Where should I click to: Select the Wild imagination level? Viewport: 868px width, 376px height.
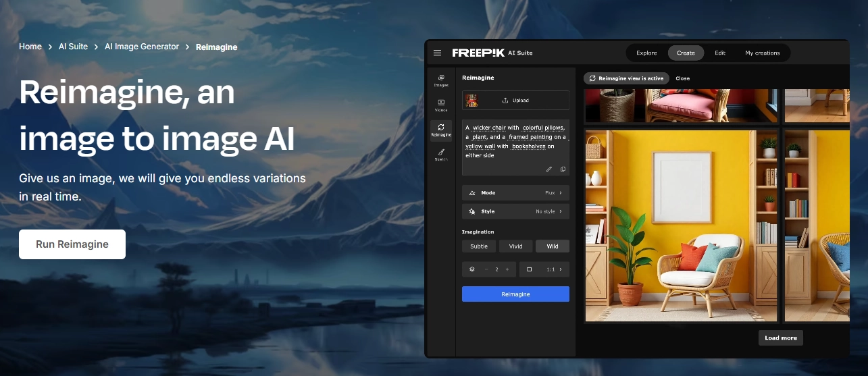tap(553, 246)
